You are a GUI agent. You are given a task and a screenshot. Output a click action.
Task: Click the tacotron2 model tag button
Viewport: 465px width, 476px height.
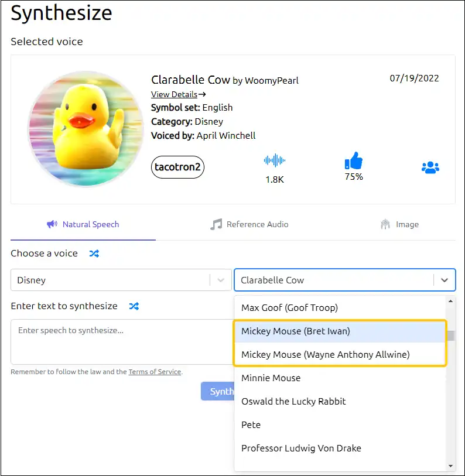coord(177,167)
